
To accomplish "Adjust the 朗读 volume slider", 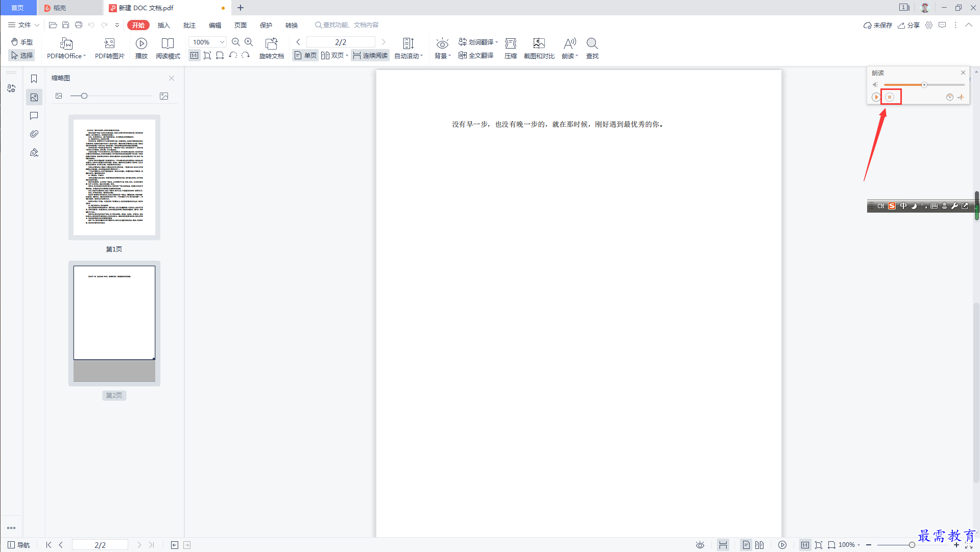I will (x=924, y=85).
